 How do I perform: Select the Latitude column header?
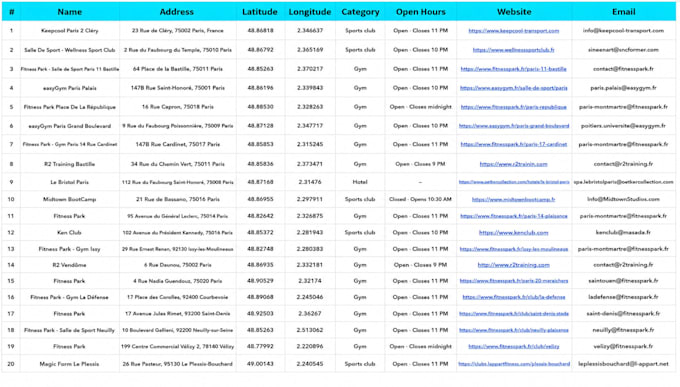tap(260, 12)
